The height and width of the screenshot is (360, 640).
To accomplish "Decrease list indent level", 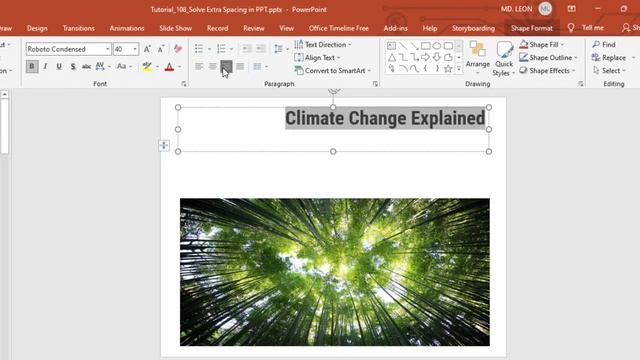I will point(247,49).
